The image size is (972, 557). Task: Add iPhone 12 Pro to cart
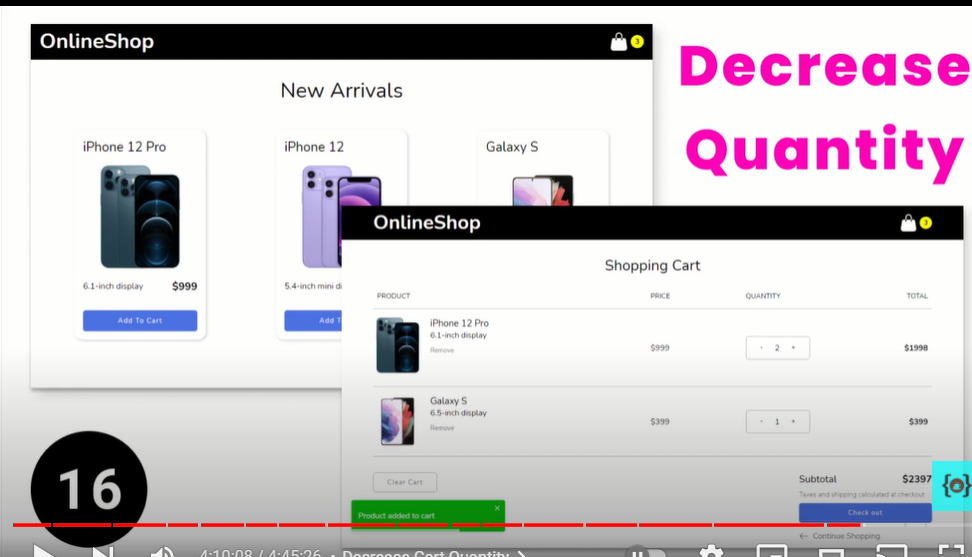pyautogui.click(x=140, y=320)
